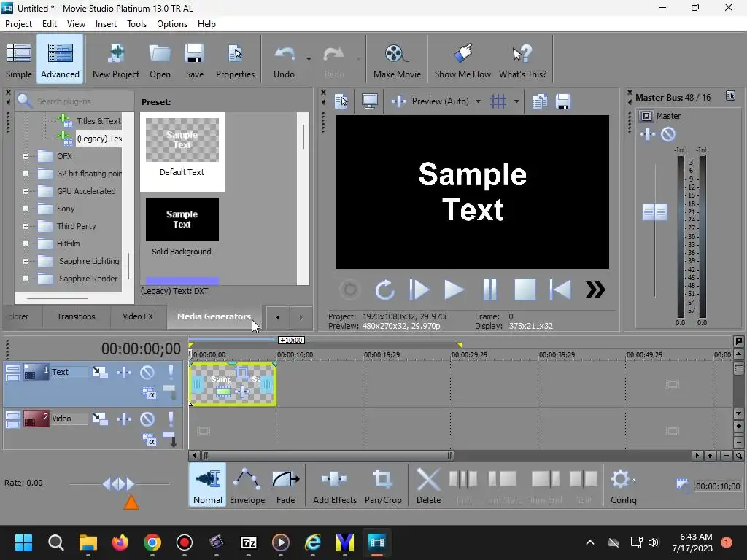Viewport: 747px width, 560px height.
Task: Save the project with the floppy icon
Action: 194,54
